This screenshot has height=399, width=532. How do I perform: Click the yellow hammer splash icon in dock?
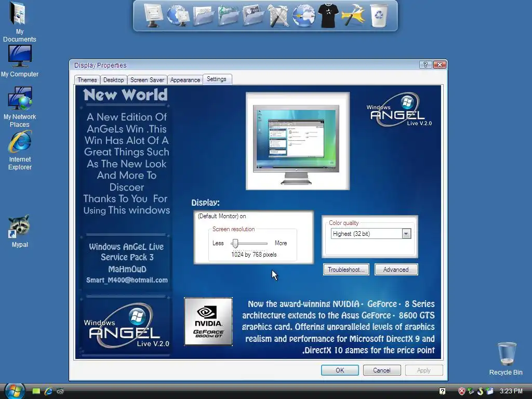click(x=353, y=16)
